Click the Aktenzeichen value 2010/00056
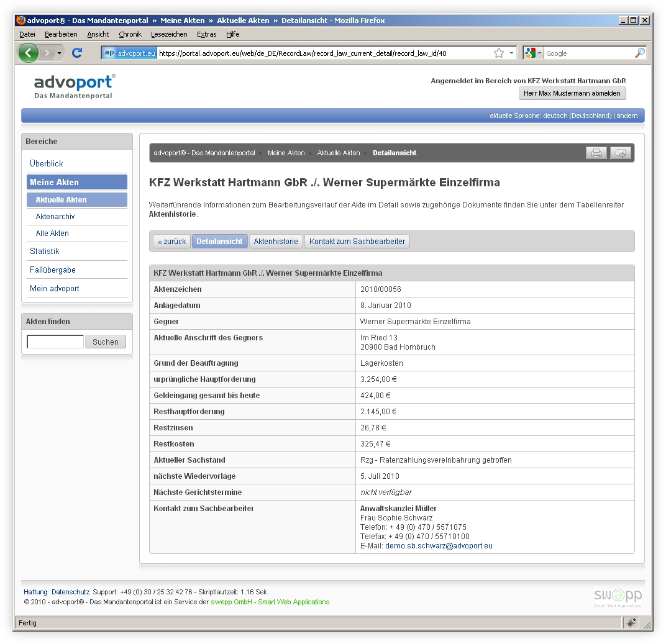Screen dimensions: 666x644 pyautogui.click(x=381, y=289)
